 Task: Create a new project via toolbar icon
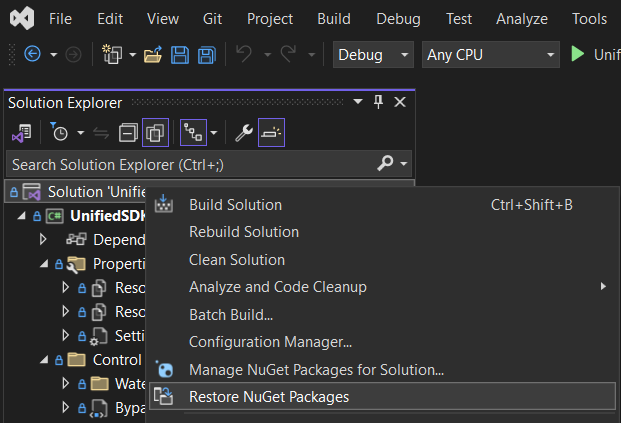coord(112,54)
